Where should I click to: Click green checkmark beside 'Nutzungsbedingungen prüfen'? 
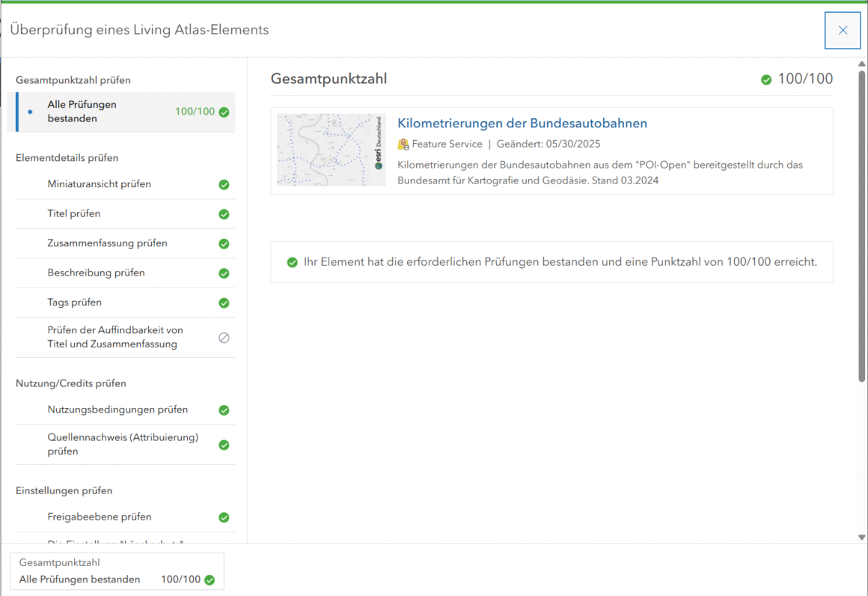click(x=224, y=410)
